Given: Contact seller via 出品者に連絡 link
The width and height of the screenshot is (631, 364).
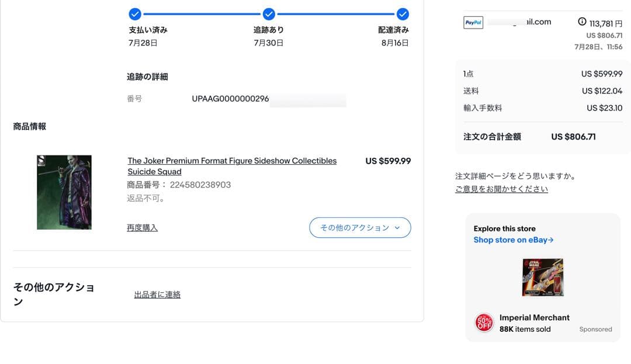Looking at the screenshot, I should 157,295.
